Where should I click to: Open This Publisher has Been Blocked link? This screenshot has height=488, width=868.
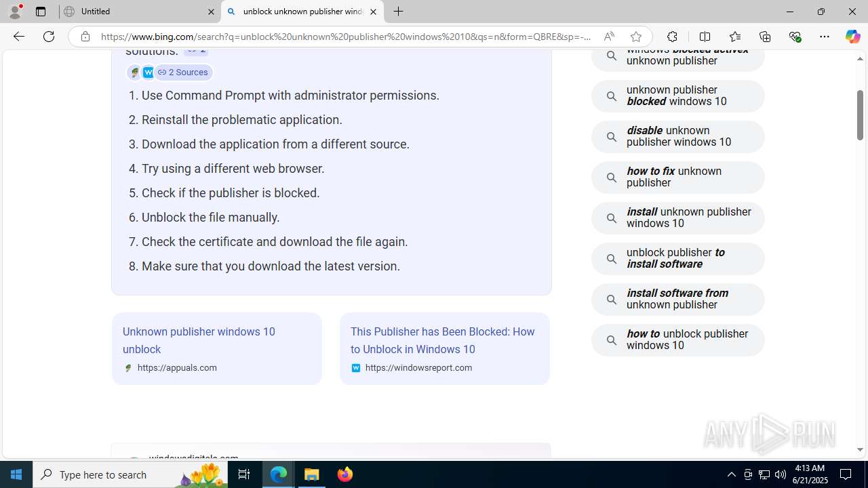coord(442,340)
